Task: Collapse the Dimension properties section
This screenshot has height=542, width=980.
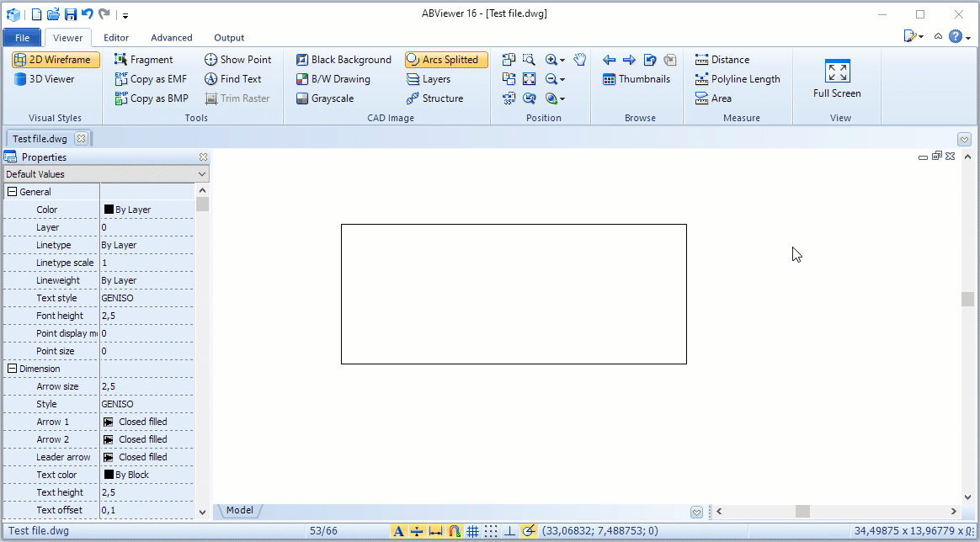Action: click(x=11, y=368)
